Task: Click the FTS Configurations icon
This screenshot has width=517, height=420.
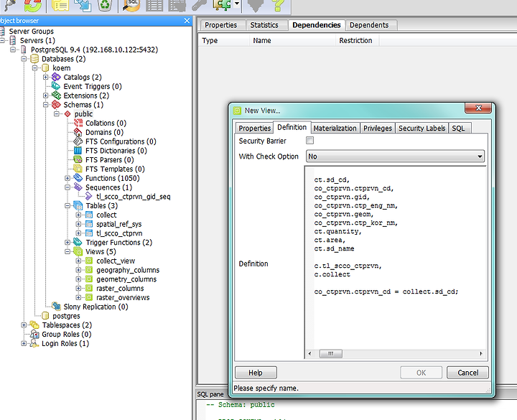Action: point(78,141)
